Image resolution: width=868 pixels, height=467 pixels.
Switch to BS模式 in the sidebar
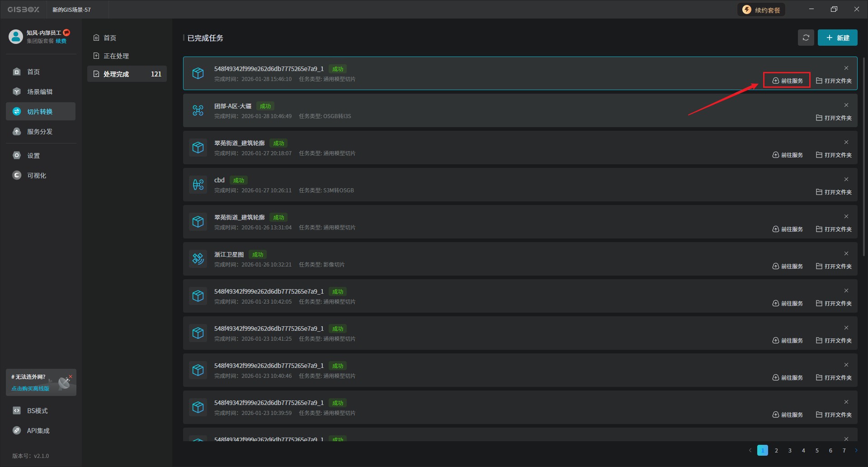tap(37, 411)
